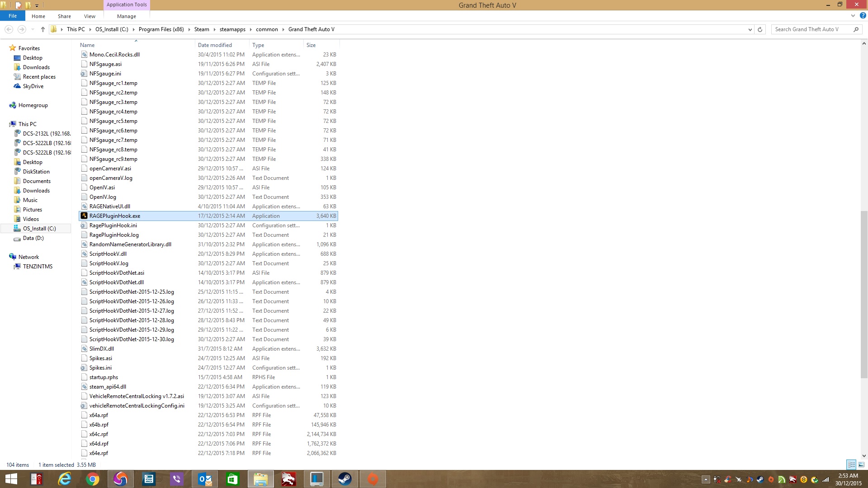Click the vertical scrollbar down arrow

[864, 456]
